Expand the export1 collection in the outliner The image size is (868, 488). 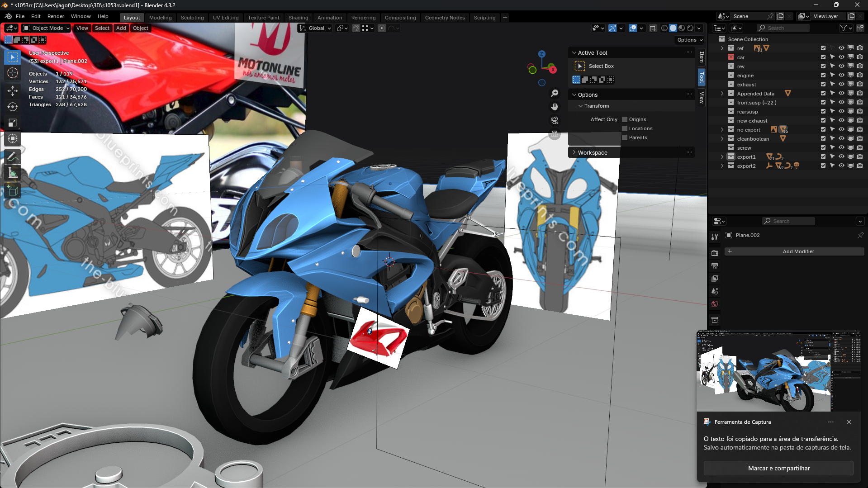[x=722, y=157]
